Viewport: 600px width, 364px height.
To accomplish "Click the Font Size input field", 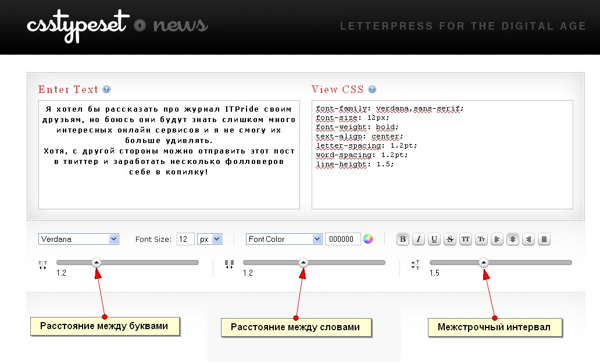I will point(185,239).
